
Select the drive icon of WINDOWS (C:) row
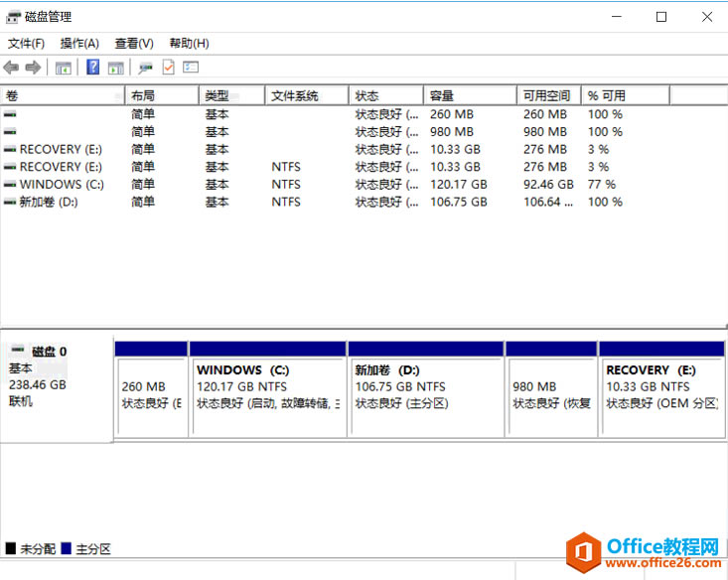pos(10,185)
